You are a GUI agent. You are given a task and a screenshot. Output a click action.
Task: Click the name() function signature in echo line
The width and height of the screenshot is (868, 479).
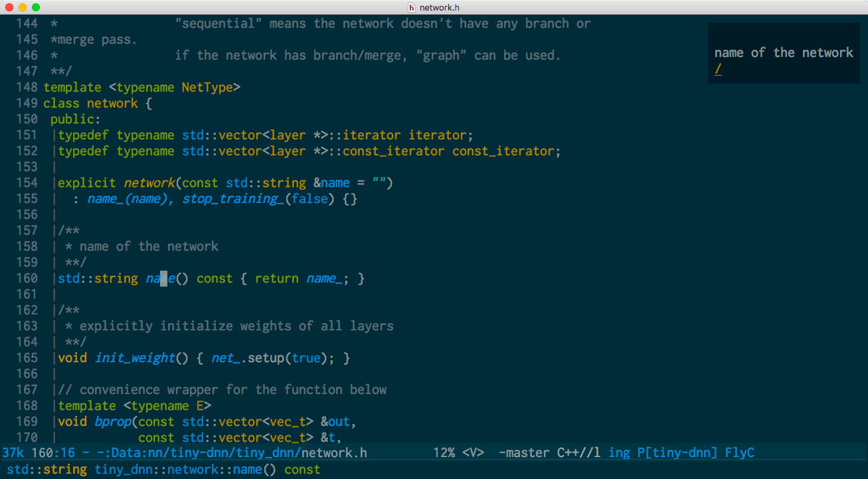pos(159,469)
